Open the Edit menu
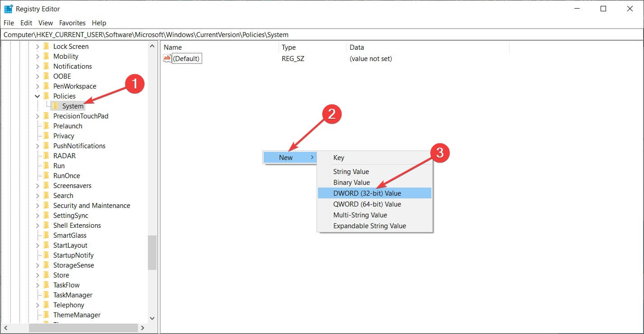This screenshot has height=334, width=644. (26, 23)
